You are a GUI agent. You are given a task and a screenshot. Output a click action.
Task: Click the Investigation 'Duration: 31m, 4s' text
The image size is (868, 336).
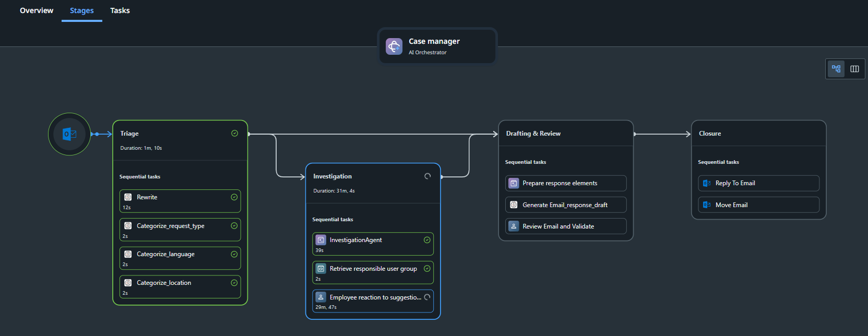pos(334,191)
